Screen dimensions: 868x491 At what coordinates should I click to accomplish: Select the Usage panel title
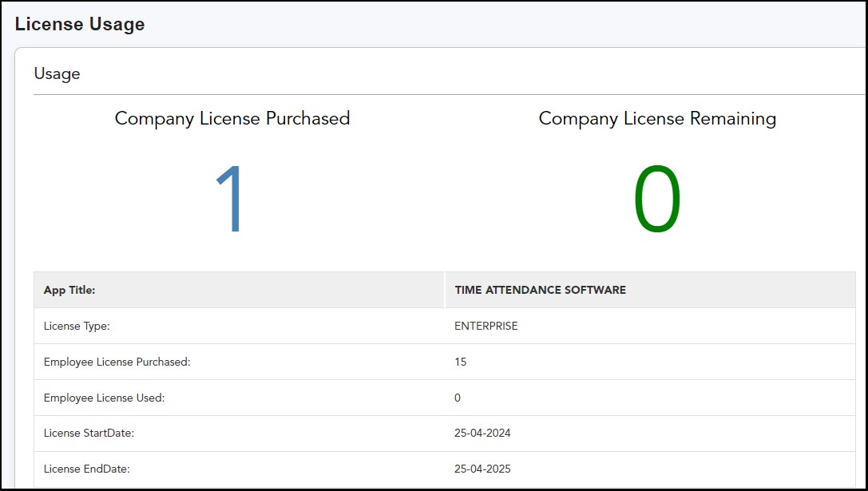(57, 73)
